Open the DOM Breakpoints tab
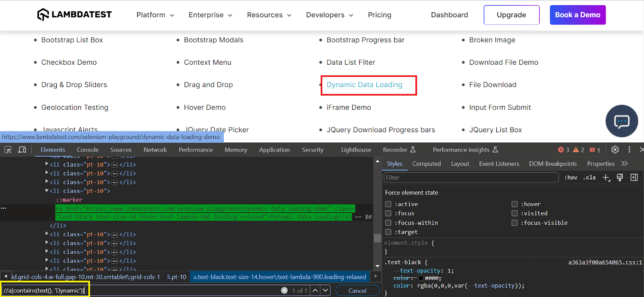The width and height of the screenshot is (644, 297). 553,164
